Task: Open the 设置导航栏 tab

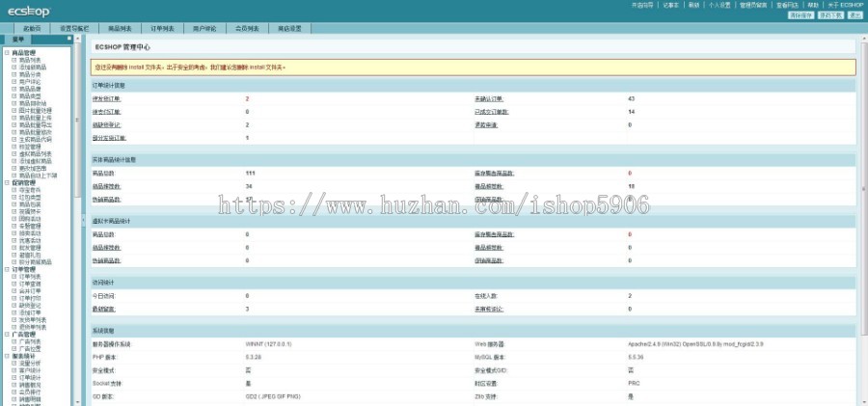Action: click(74, 28)
